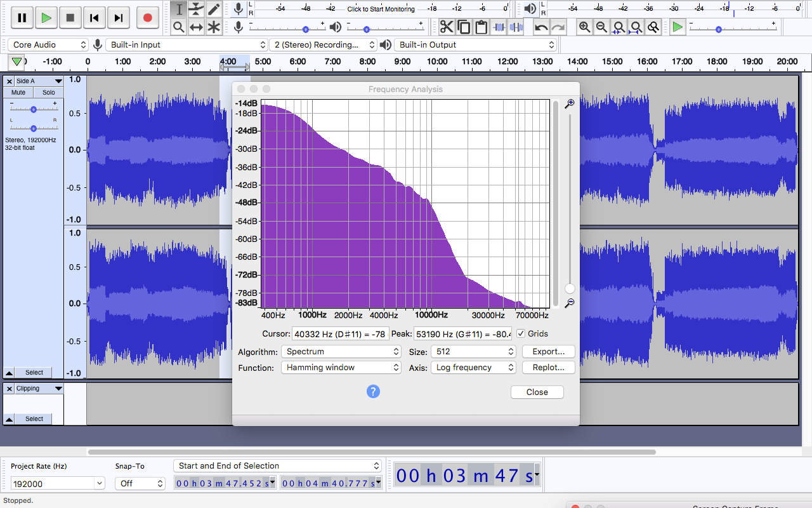
Task: Select the Draw pencil tool
Action: 214,9
